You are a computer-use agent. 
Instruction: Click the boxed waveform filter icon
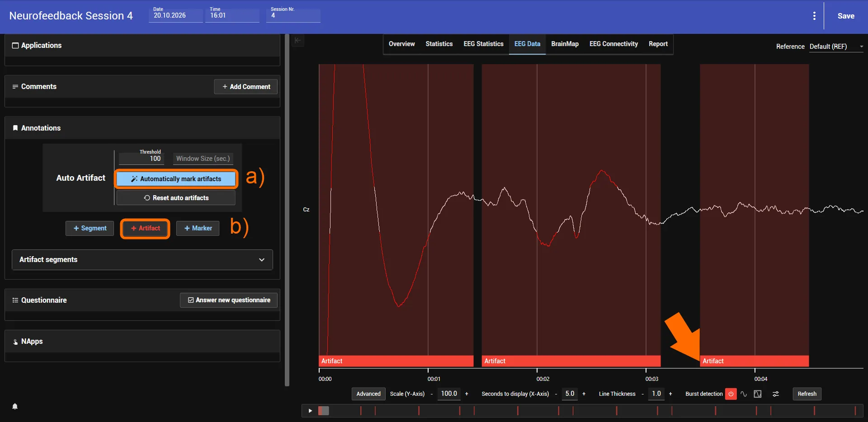tap(758, 394)
